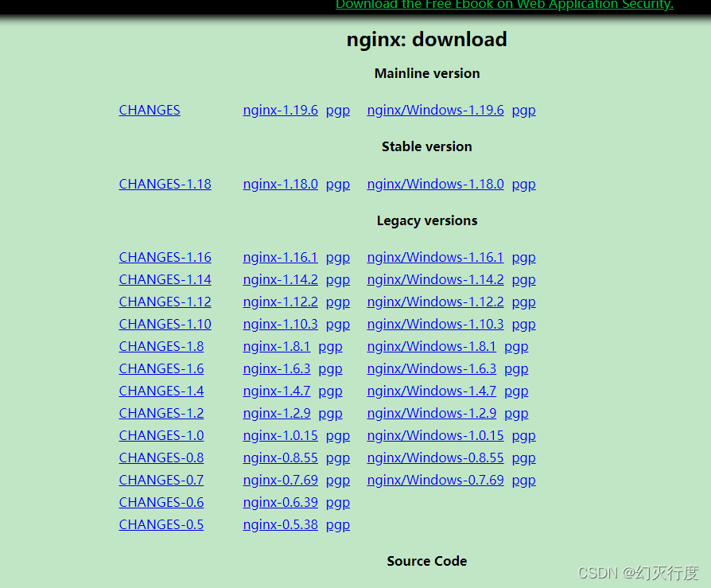Viewport: 711px width, 588px height.
Task: Download nginx-1.2.9
Action: coord(277,413)
